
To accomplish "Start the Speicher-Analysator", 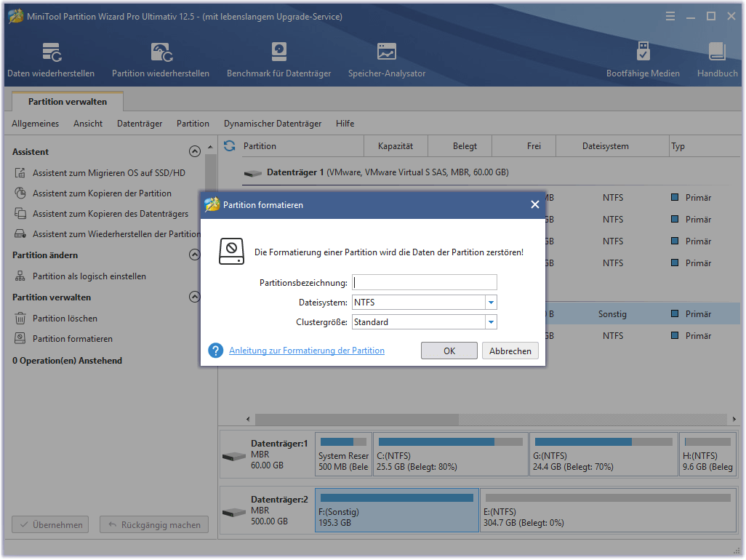I will (387, 60).
